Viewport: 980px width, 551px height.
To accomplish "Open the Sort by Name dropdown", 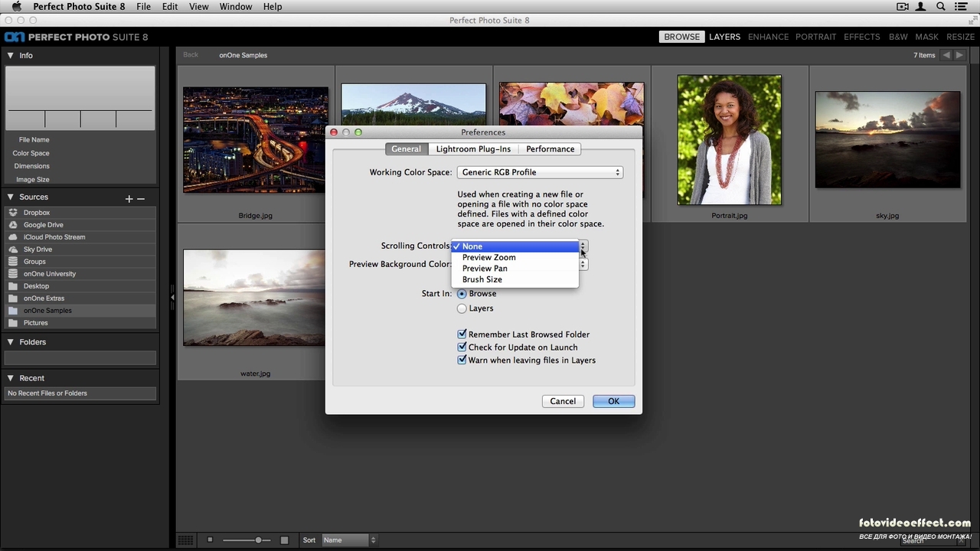I will pos(349,540).
